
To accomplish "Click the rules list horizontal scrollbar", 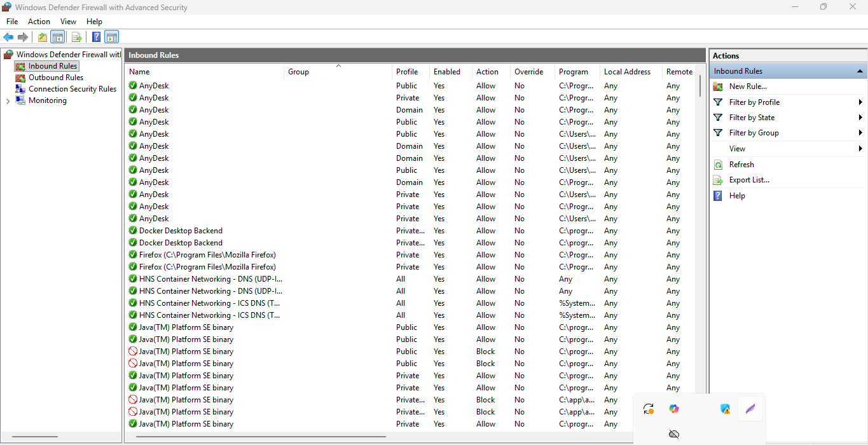I will (261, 437).
